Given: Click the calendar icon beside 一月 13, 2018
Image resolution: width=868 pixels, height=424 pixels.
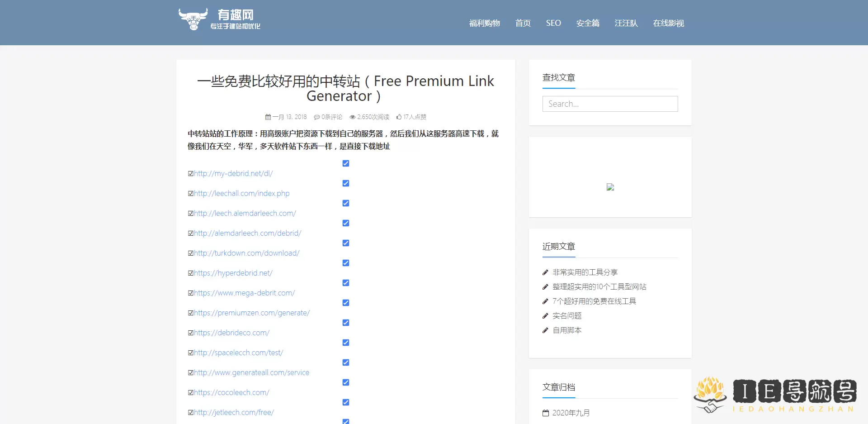Looking at the screenshot, I should [268, 117].
